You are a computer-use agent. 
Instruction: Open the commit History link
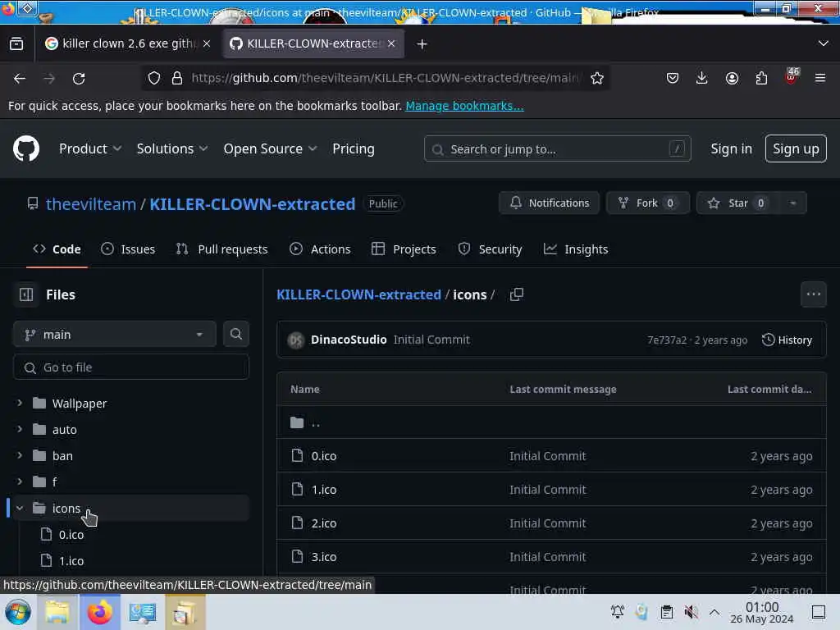pos(787,340)
